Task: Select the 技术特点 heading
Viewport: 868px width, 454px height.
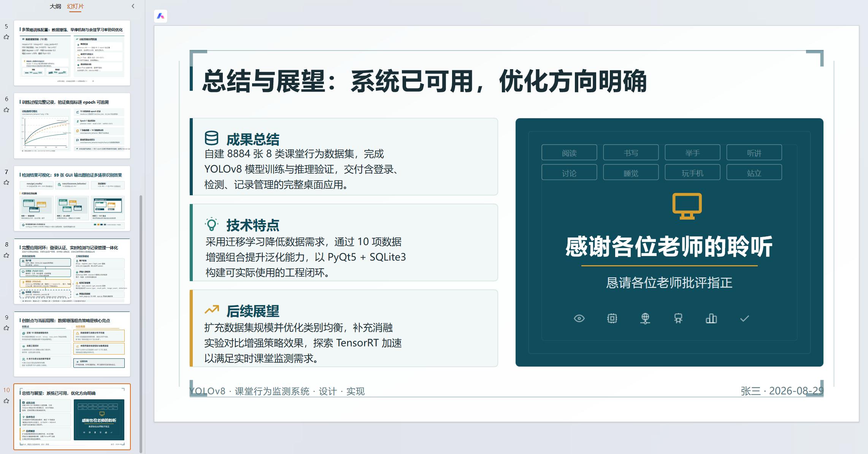Action: [x=253, y=225]
